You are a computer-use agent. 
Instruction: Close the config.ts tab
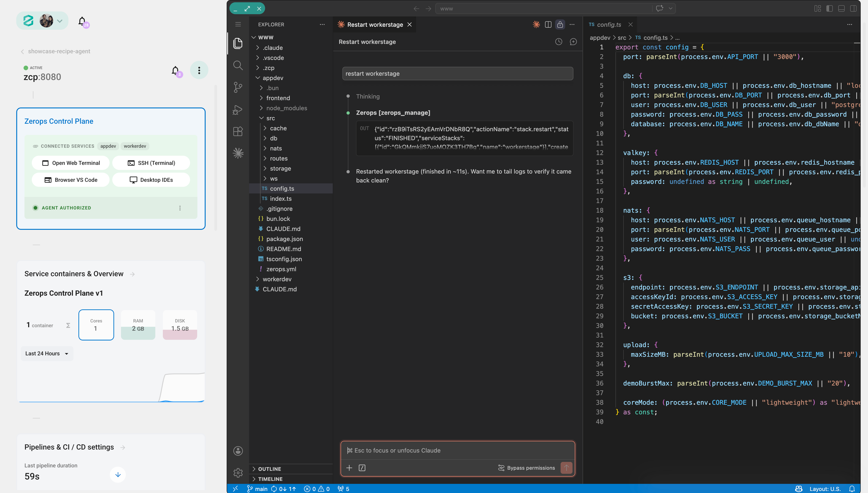tap(630, 24)
